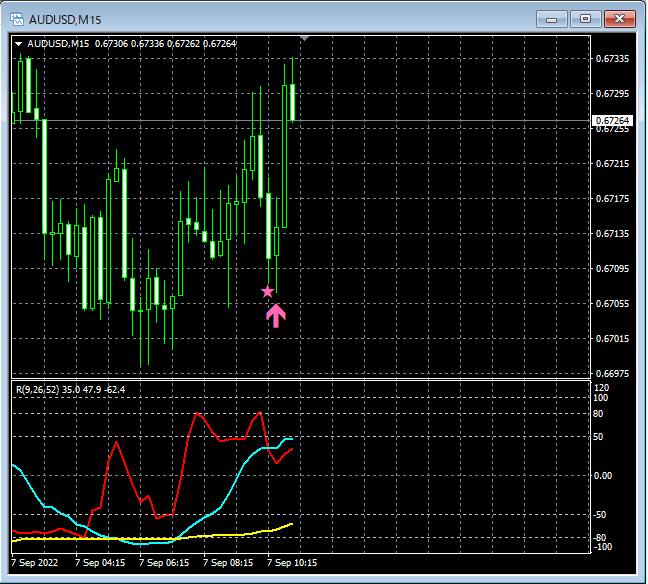Close the AUDUSD,M15 chart window
Viewport: 648px width, 584px height.
point(619,19)
